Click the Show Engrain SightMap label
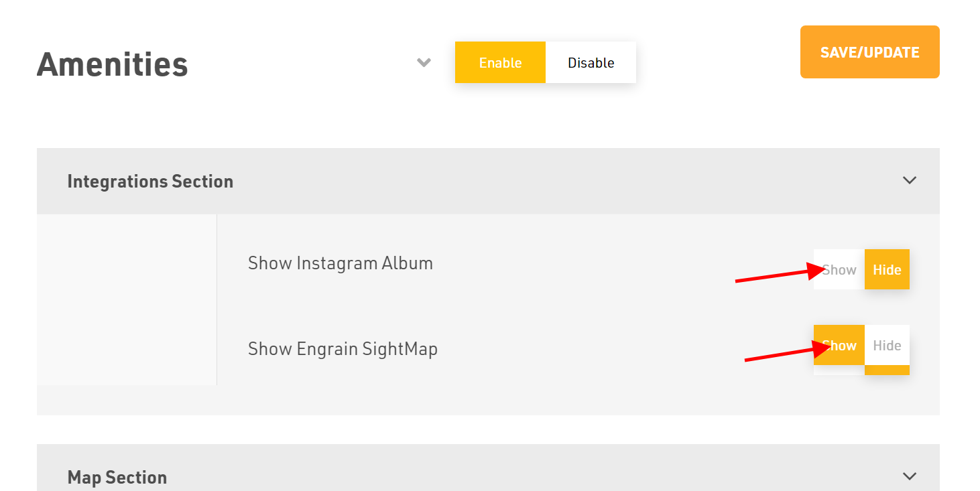The width and height of the screenshot is (980, 491). click(x=343, y=349)
